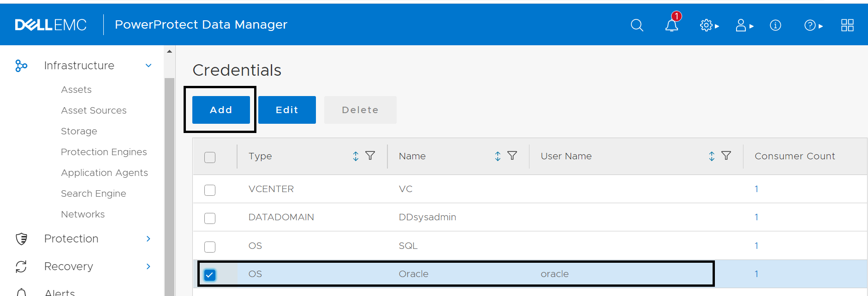Image resolution: width=868 pixels, height=296 pixels.
Task: Open Asset Sources in the sidebar
Action: coord(94,110)
